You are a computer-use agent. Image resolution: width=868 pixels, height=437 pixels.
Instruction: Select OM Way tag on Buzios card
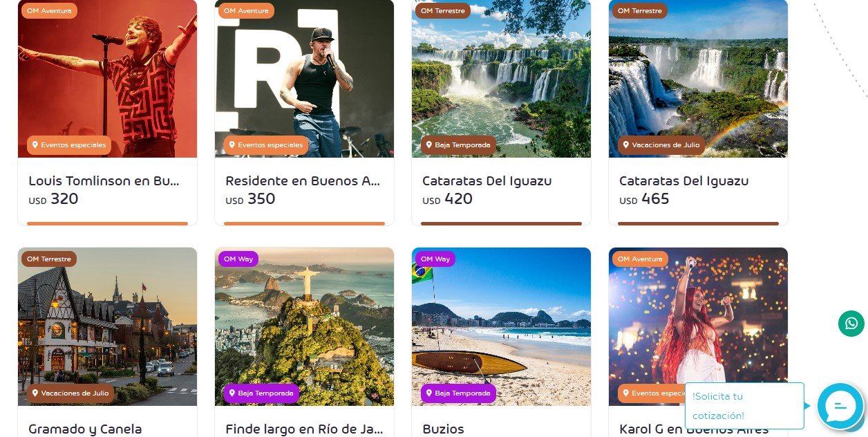(435, 259)
